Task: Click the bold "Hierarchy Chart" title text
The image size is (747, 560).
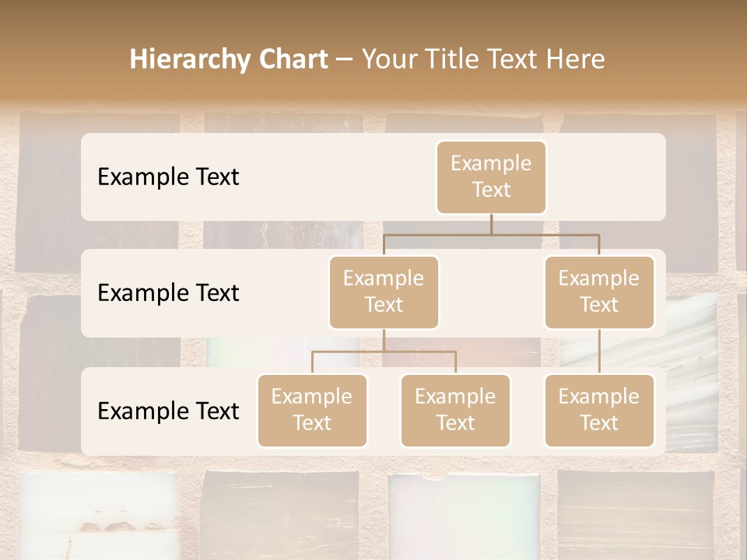Action: click(228, 59)
